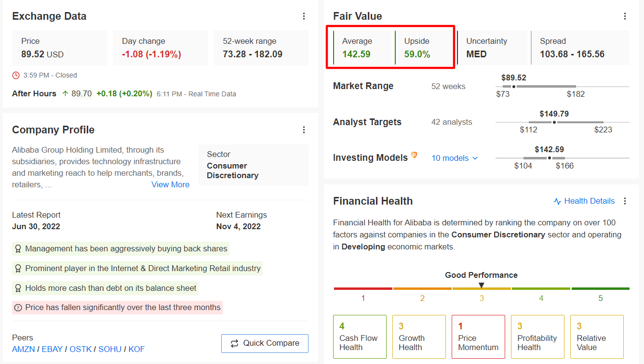
Task: Click 'Management has been aggressively buying back shares'
Action: [126, 249]
